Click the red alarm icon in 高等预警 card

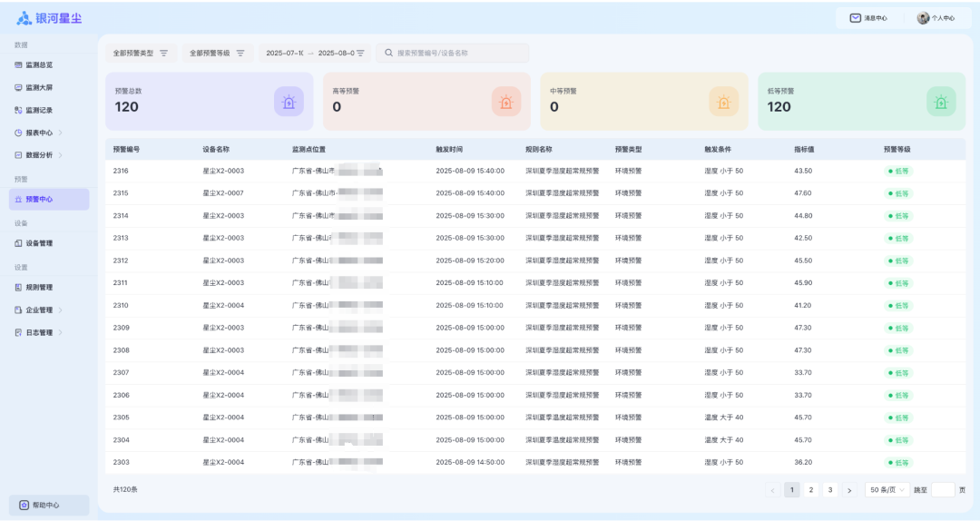point(506,102)
